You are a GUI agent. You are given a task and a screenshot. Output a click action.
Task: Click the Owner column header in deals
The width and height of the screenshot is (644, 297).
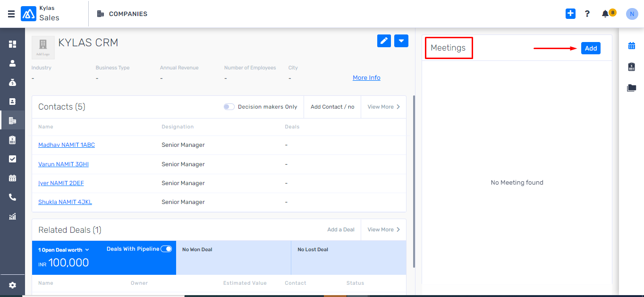[x=139, y=283]
